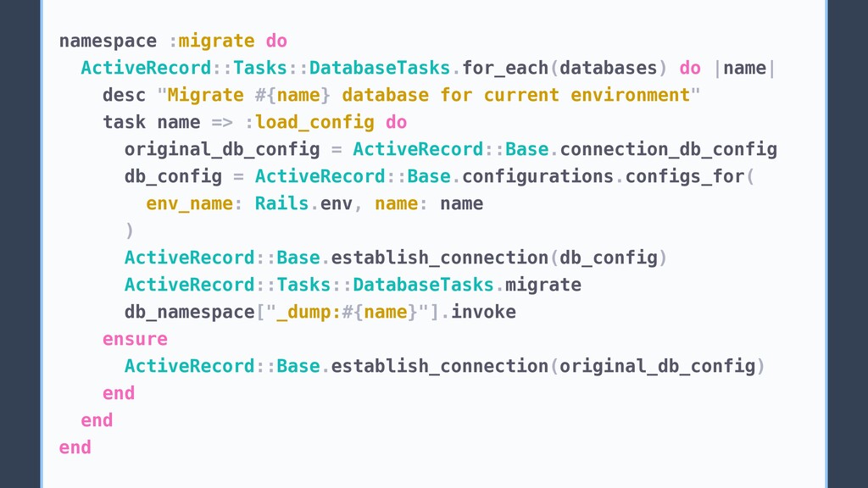Click 'DatabaseTasks' on the for_each line
The width and height of the screenshot is (868, 488).
pyautogui.click(x=380, y=68)
